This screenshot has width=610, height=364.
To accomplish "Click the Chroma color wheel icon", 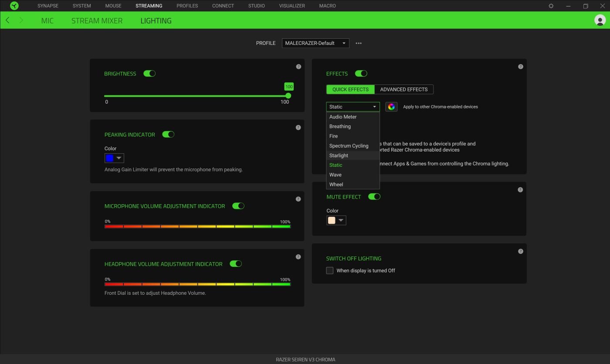I will click(391, 107).
